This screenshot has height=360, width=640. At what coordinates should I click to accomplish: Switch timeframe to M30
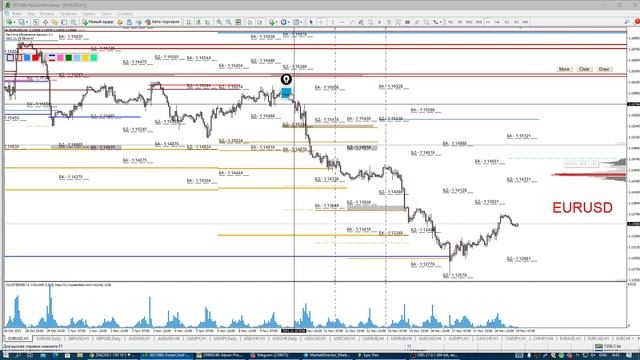click(478, 22)
